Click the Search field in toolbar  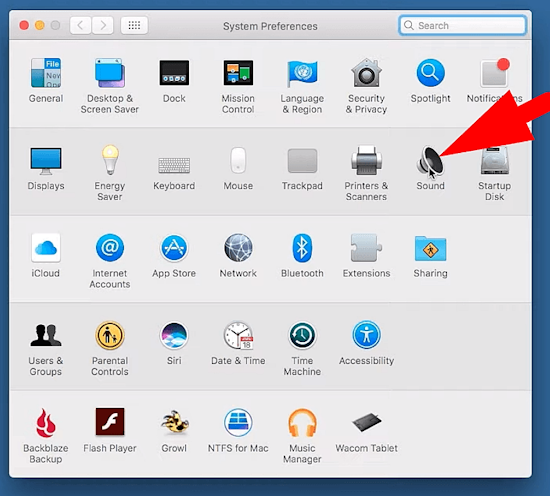tap(462, 25)
